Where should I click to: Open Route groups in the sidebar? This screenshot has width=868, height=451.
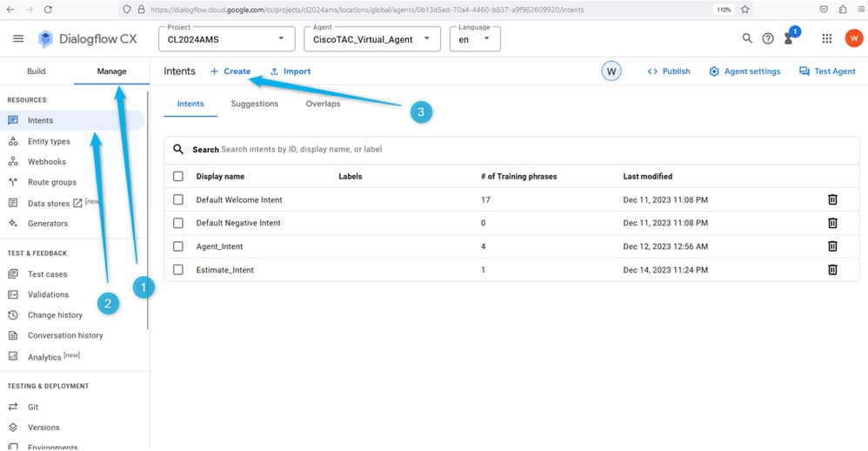click(52, 182)
